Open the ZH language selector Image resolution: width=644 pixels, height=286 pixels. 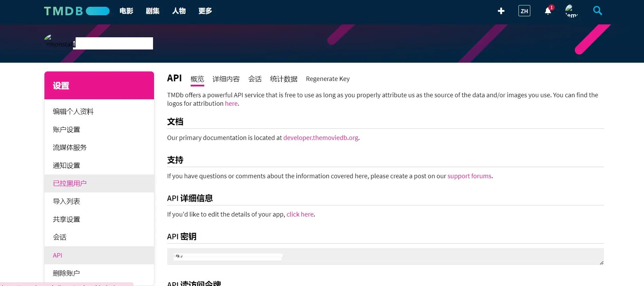coord(524,11)
